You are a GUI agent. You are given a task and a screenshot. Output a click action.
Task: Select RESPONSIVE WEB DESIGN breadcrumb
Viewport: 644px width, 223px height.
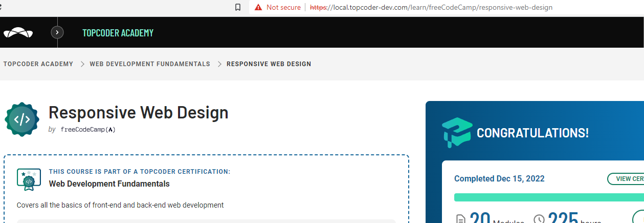(x=269, y=64)
